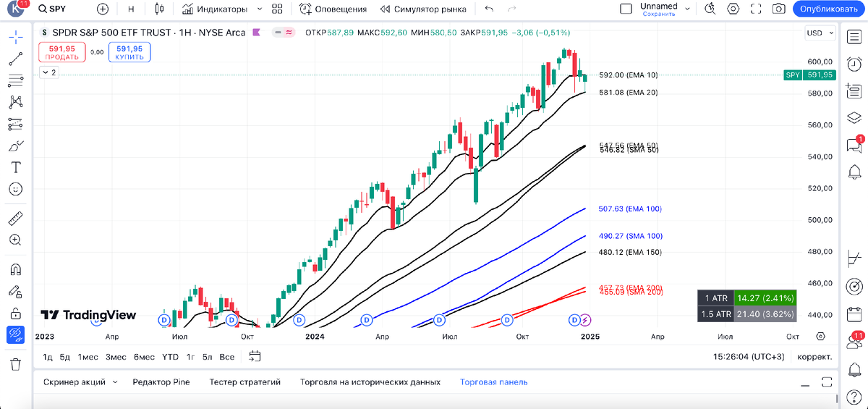Start Симулятор рынка replay mode
868x409 pixels.
(x=422, y=9)
